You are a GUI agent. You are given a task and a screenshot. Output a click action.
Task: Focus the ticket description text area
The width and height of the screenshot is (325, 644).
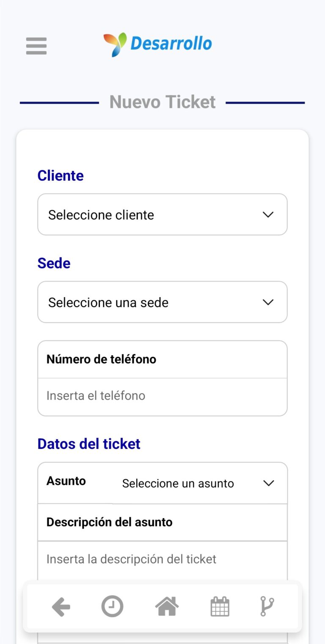coord(162,559)
